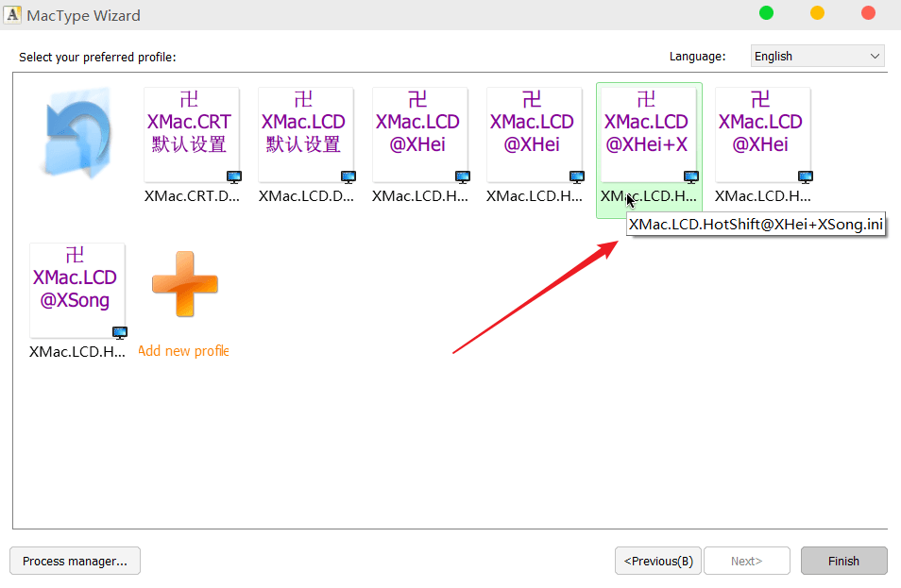The height and width of the screenshot is (588, 901).
Task: Click the "MacType Wizard" window title text
Action: coord(84,15)
